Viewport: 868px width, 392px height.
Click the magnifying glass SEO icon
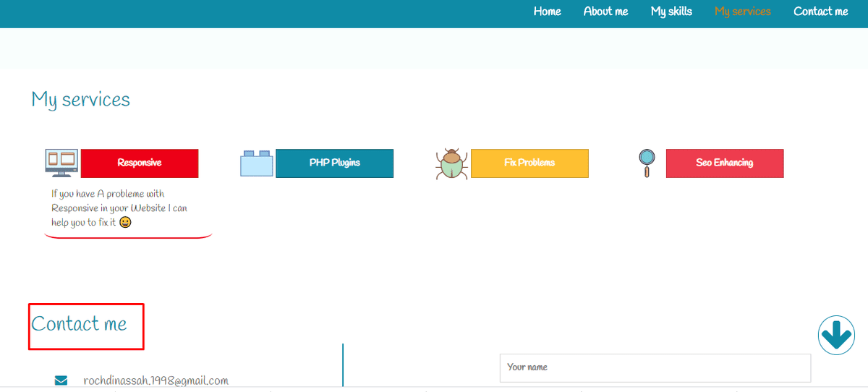(647, 163)
